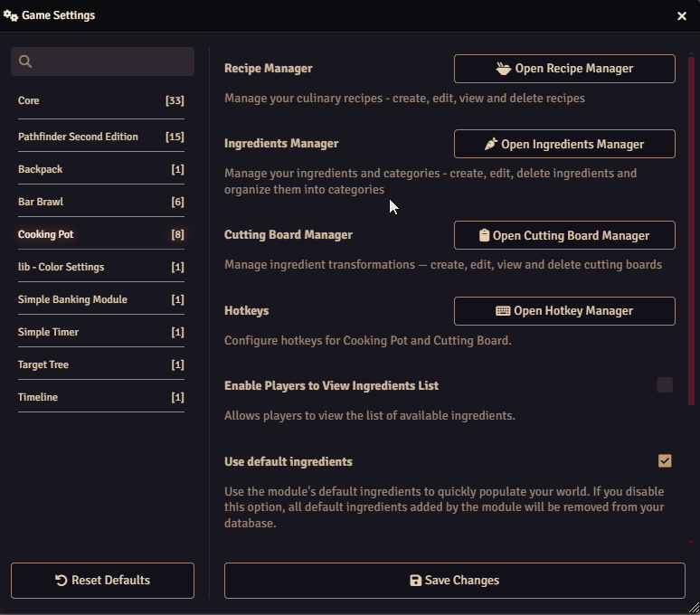Select the Core settings category
Screen dimensions: 700x615
click(x=29, y=100)
